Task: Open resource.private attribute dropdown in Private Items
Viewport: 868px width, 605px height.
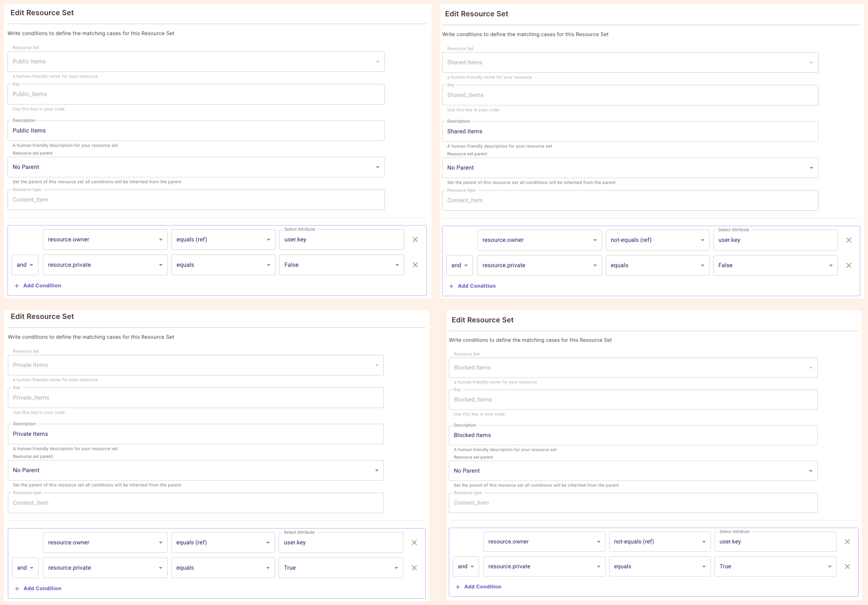Action: point(105,568)
